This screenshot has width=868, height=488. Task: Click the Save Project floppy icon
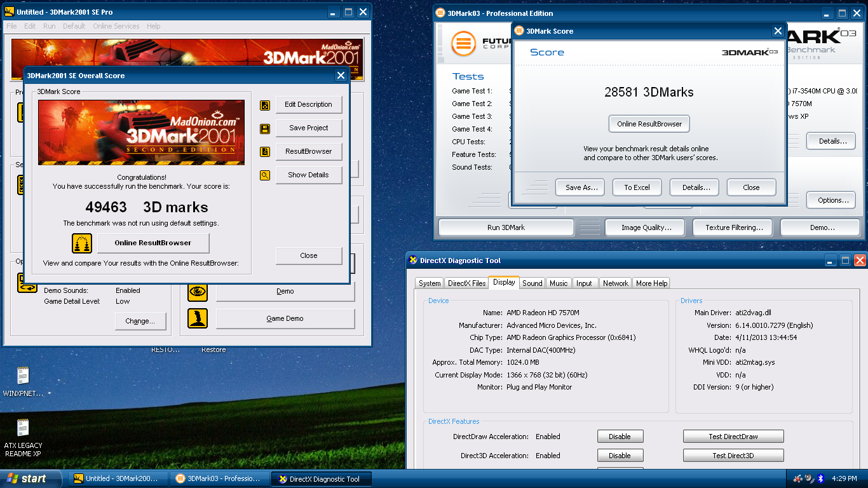[265, 128]
